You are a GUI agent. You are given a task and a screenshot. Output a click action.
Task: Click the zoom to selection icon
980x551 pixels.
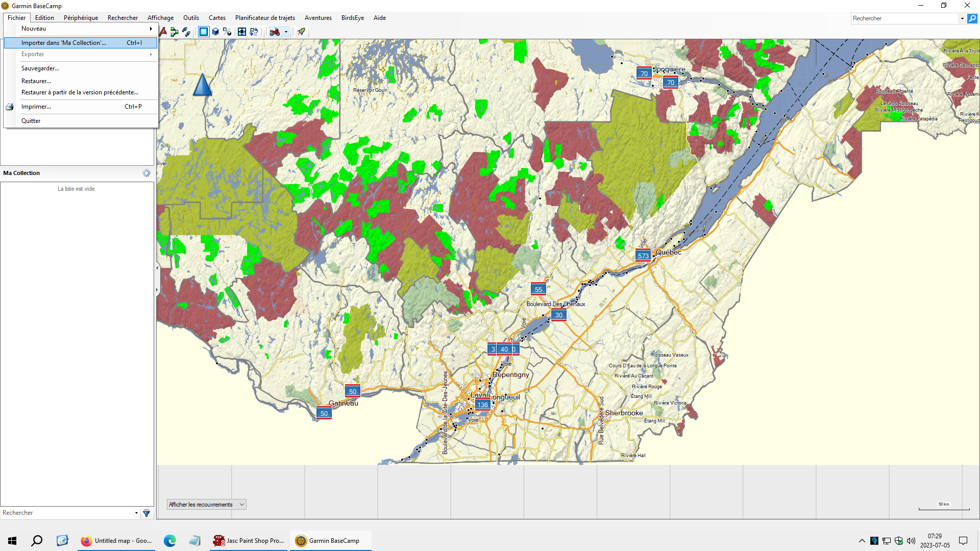[242, 32]
